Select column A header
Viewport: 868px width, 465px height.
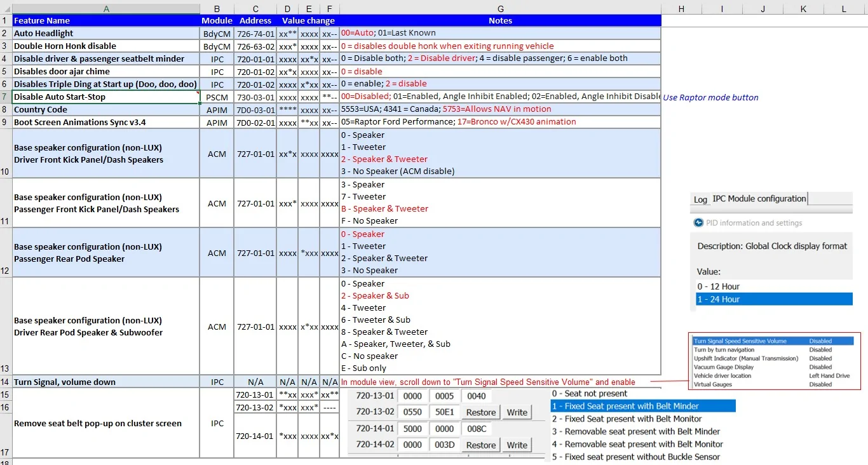pyautogui.click(x=106, y=9)
